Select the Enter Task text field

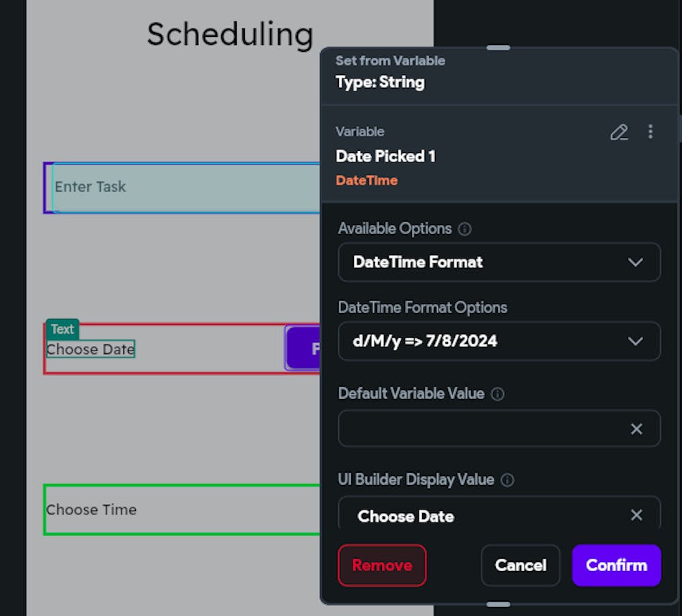point(184,188)
